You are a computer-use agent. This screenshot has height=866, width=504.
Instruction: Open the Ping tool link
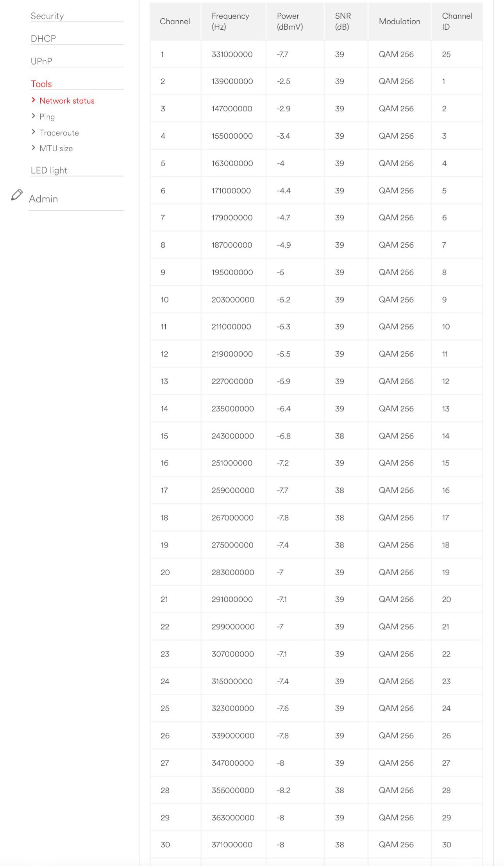tap(47, 117)
